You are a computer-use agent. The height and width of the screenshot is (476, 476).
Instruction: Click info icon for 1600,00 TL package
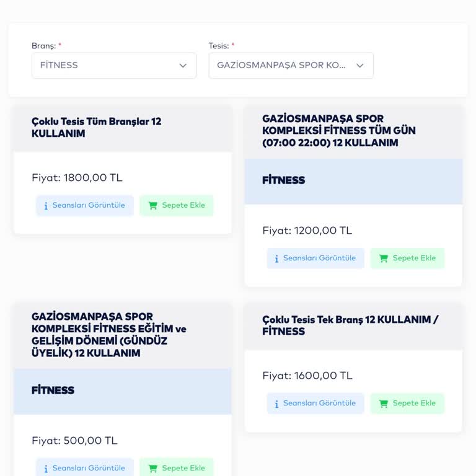(276, 403)
